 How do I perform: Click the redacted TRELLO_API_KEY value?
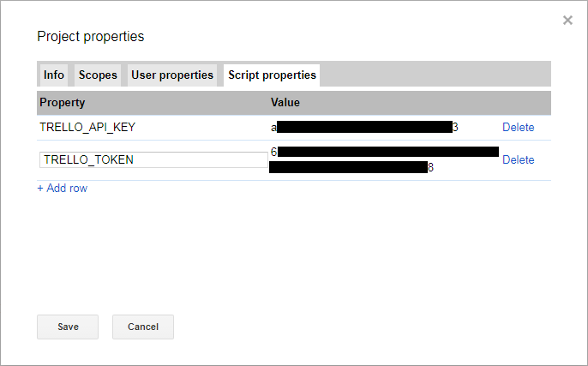pos(364,128)
